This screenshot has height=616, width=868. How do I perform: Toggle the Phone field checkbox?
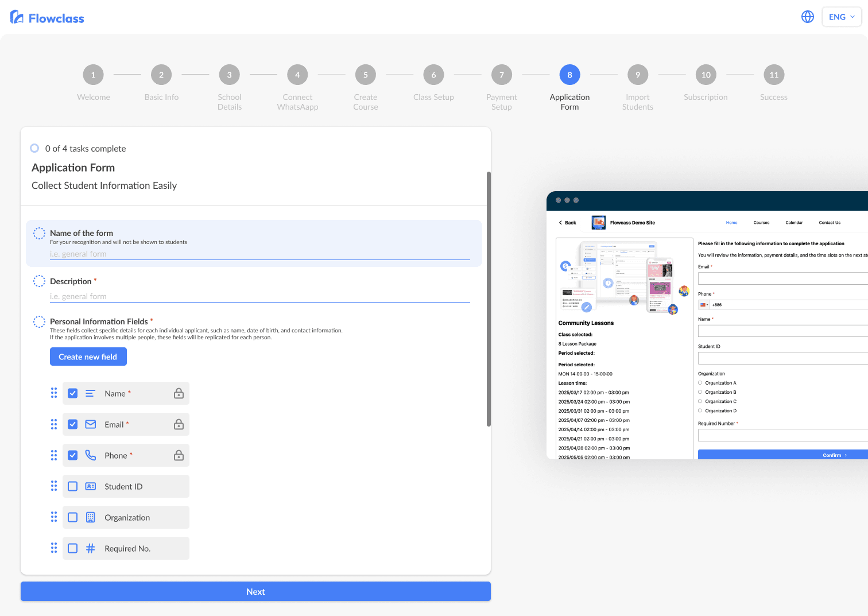click(73, 455)
